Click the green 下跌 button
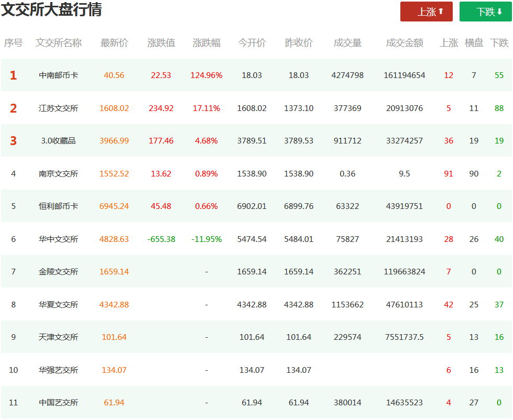The image size is (513, 420). pos(486,12)
